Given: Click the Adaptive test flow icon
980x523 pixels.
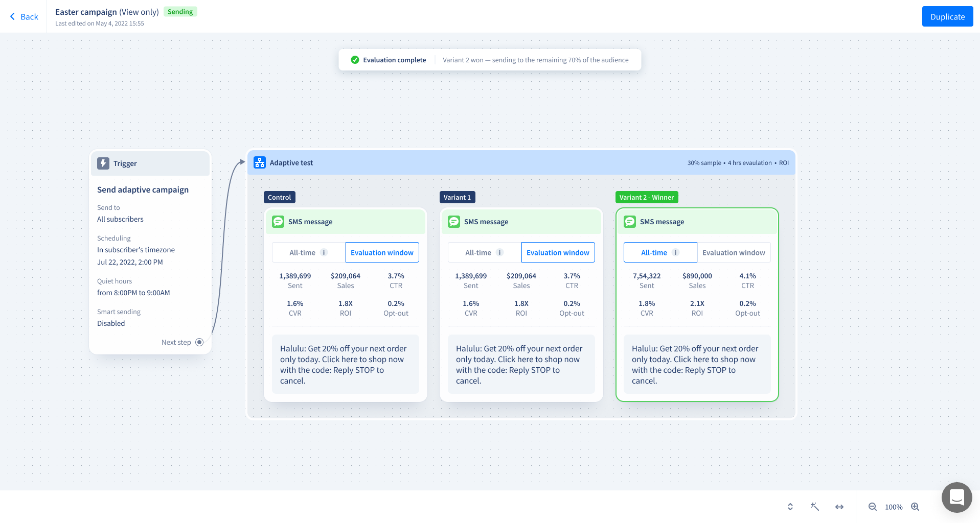Looking at the screenshot, I should 260,162.
